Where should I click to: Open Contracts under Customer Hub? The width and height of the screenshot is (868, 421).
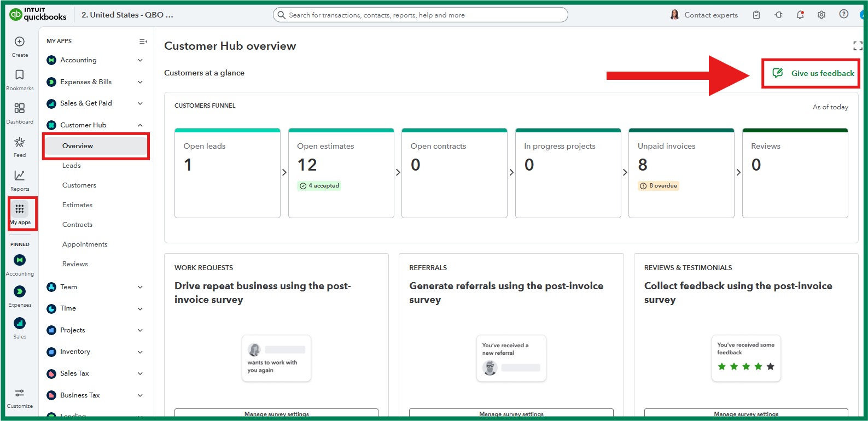[78, 225]
